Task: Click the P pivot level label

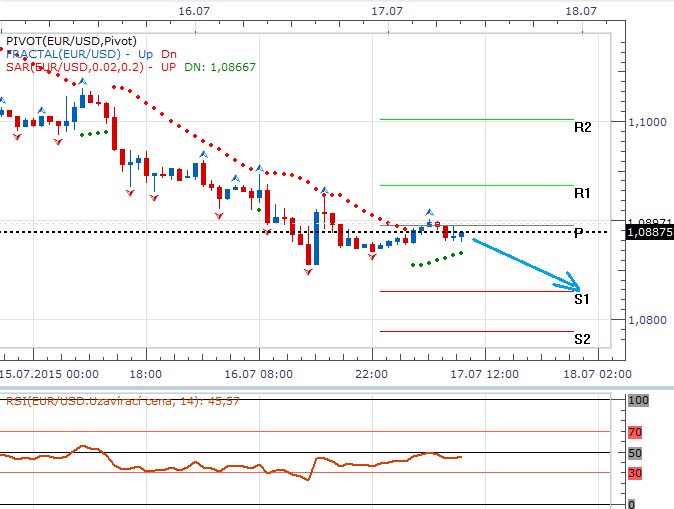Action: click(x=579, y=233)
